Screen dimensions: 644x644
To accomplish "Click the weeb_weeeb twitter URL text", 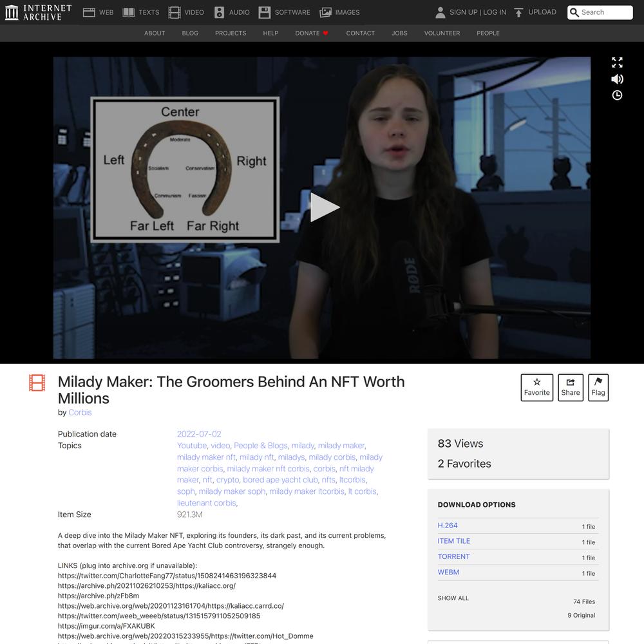I will click(159, 616).
